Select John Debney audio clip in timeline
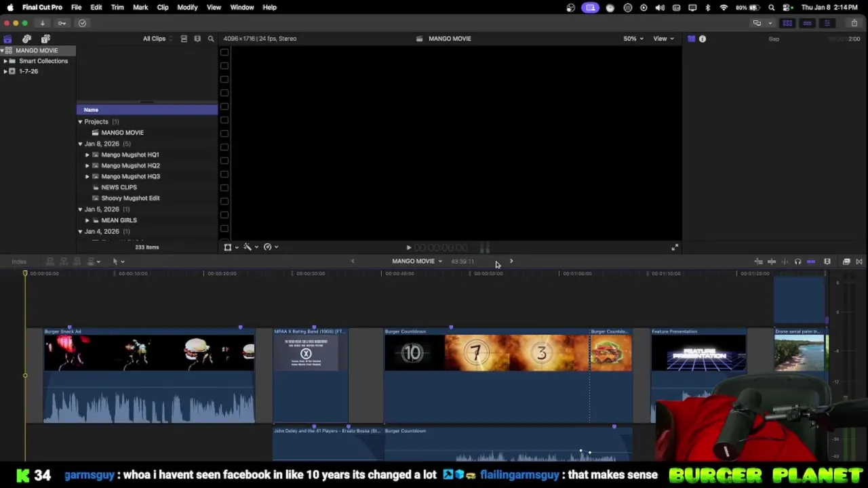This screenshot has width=868, height=488. pos(328,445)
